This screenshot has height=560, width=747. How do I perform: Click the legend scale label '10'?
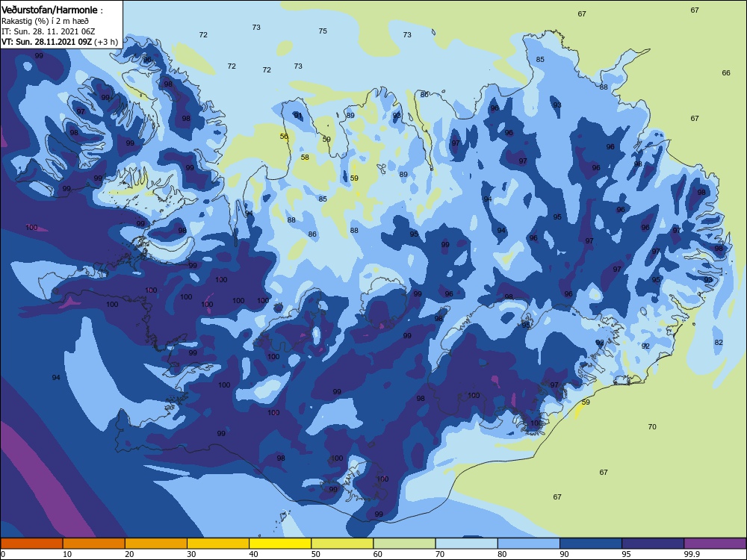click(67, 554)
